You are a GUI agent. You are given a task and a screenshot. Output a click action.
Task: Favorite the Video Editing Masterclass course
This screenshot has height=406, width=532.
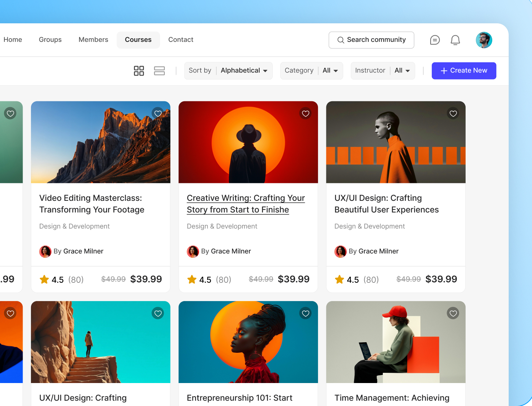coord(158,114)
